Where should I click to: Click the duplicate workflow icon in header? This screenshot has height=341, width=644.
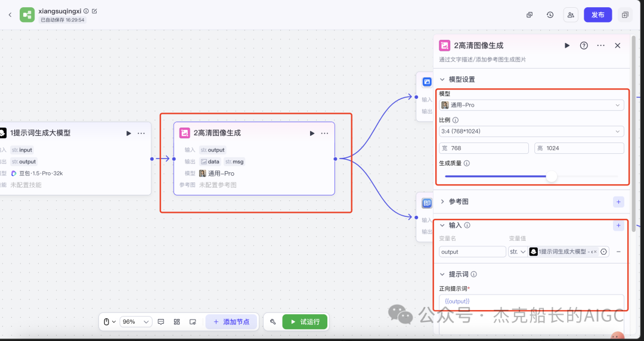[x=530, y=15]
